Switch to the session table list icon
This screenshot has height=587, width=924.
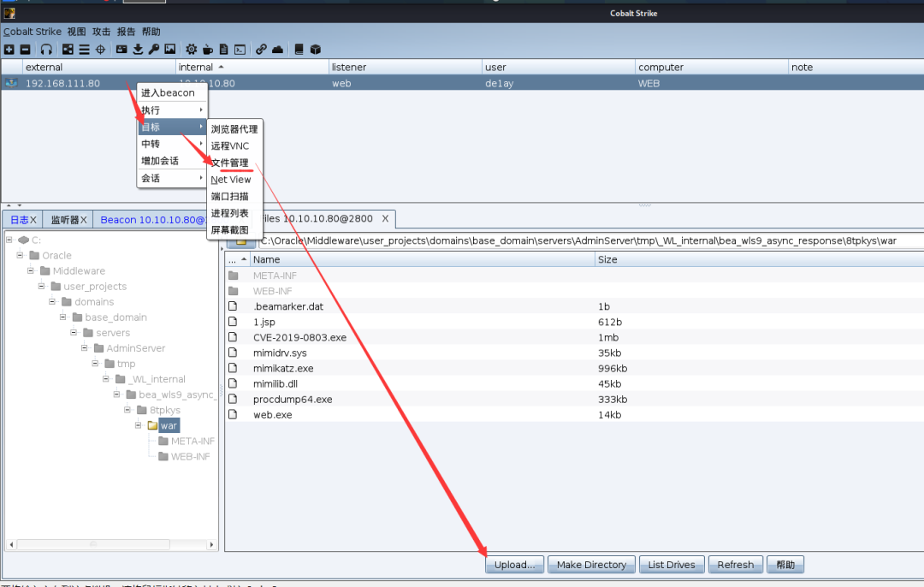[84, 50]
